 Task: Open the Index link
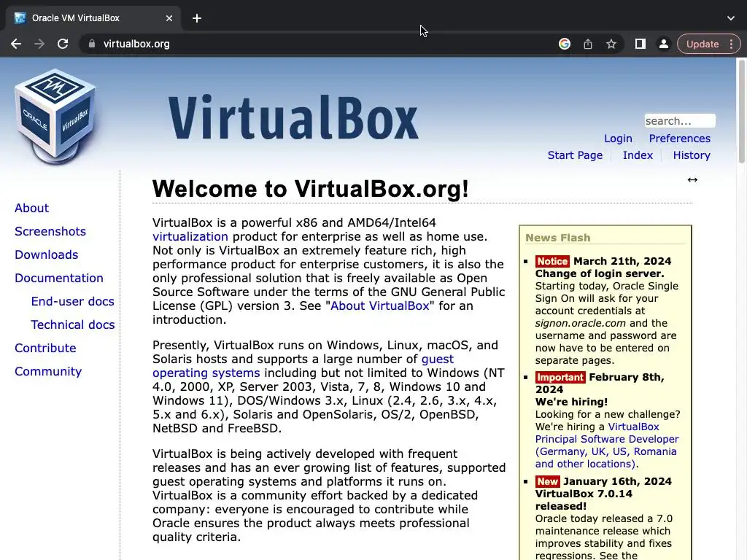pos(638,155)
